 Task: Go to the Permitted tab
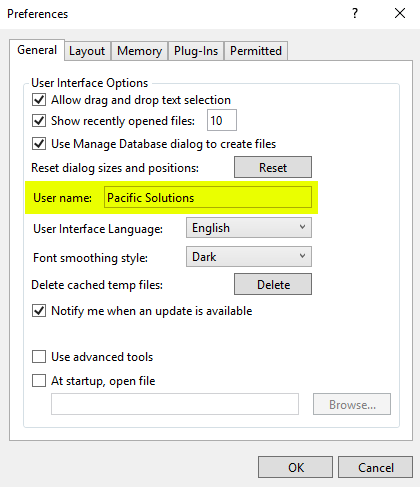click(256, 51)
